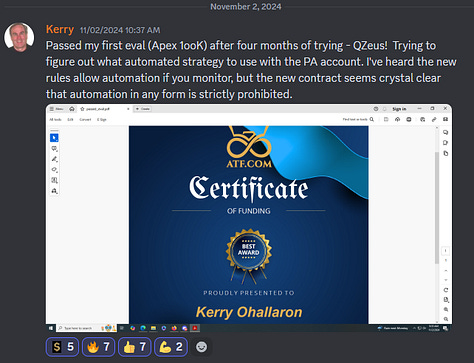
Task: Toggle the flexed bicep reaction with 2
Action: coord(171,347)
